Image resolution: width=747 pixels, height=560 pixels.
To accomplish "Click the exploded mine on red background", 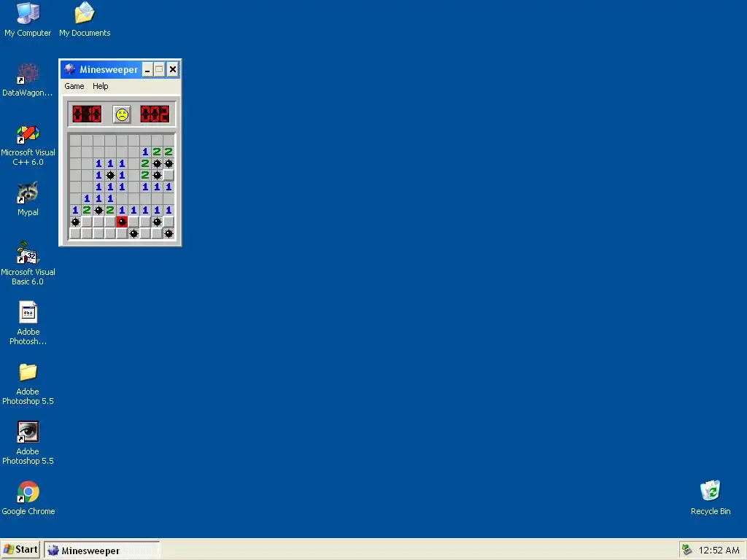I will [122, 222].
